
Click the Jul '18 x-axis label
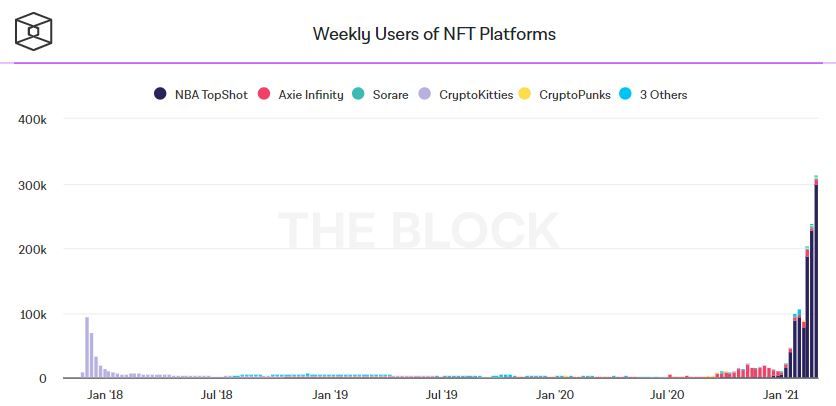click(x=217, y=395)
